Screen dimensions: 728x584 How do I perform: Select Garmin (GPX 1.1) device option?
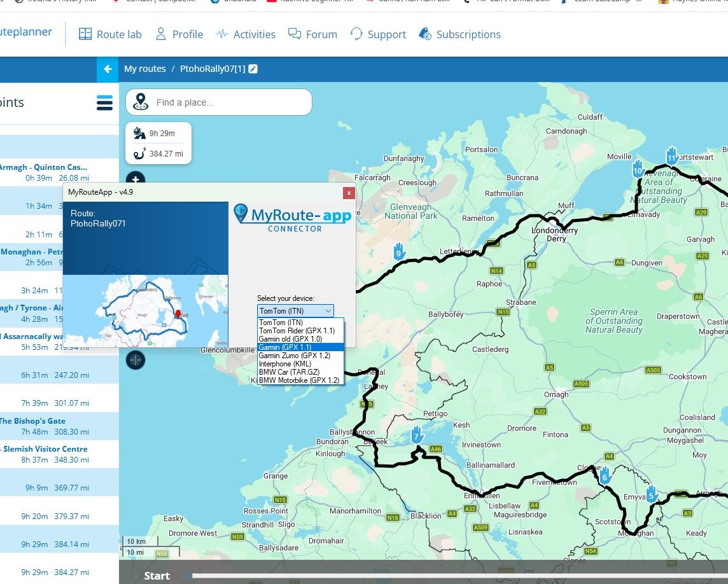coord(300,347)
